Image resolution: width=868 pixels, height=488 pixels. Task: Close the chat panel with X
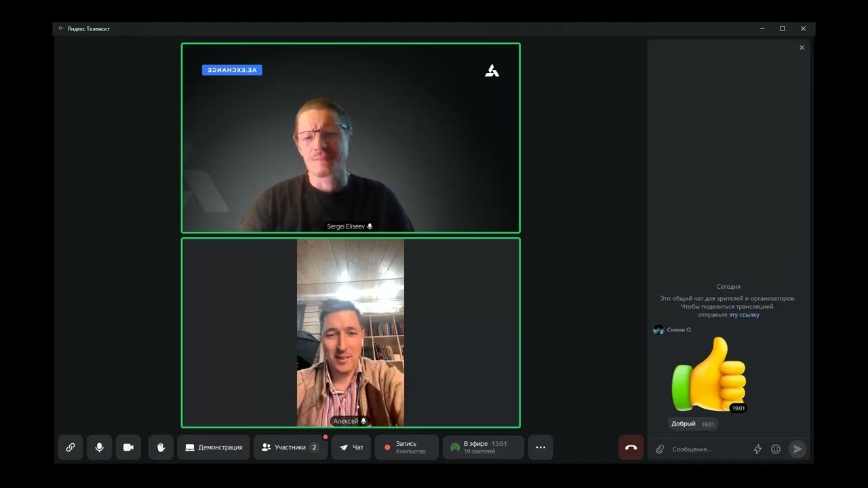[802, 47]
